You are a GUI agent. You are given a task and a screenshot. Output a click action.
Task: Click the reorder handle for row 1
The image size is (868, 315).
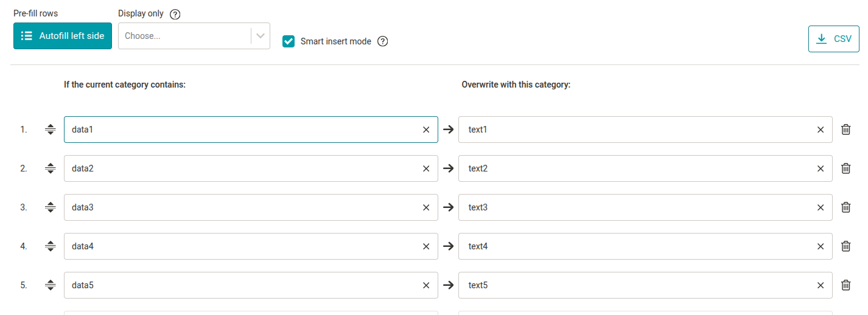click(x=51, y=130)
